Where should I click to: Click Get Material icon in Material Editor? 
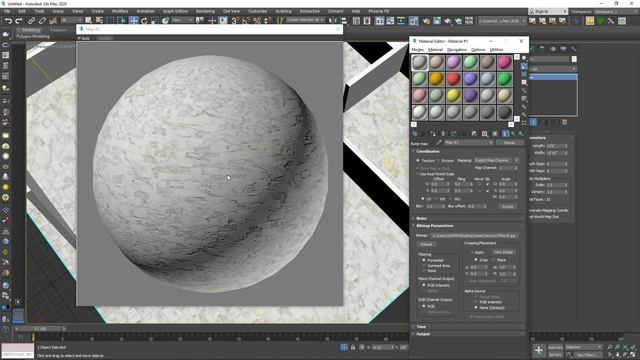click(x=415, y=133)
